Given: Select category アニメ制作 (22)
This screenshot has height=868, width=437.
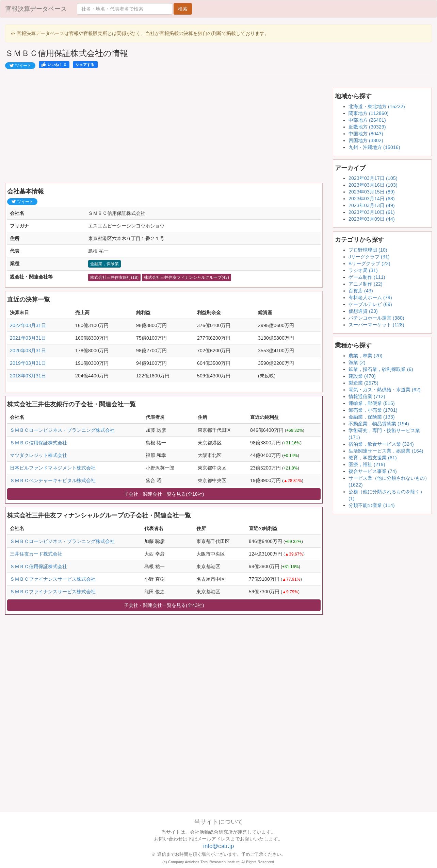Looking at the screenshot, I should tap(365, 284).
